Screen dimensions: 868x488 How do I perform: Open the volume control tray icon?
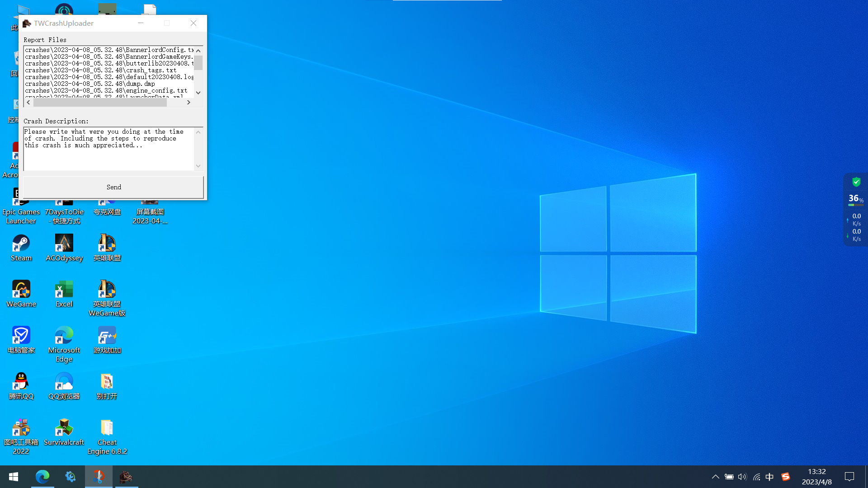[742, 477]
